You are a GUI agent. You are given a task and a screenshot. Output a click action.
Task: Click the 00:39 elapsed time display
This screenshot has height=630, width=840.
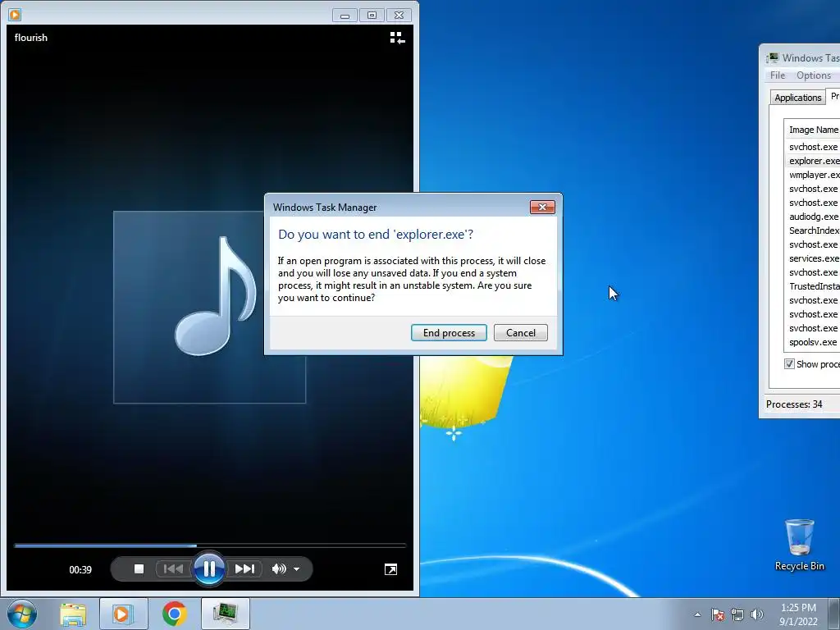click(80, 569)
